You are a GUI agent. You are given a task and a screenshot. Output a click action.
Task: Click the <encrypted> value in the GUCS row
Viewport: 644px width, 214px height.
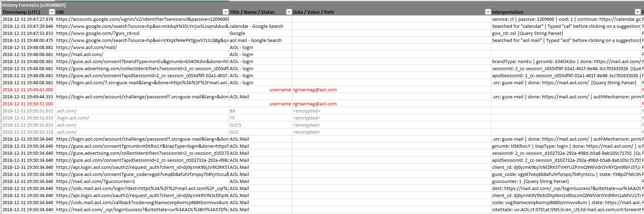point(306,125)
